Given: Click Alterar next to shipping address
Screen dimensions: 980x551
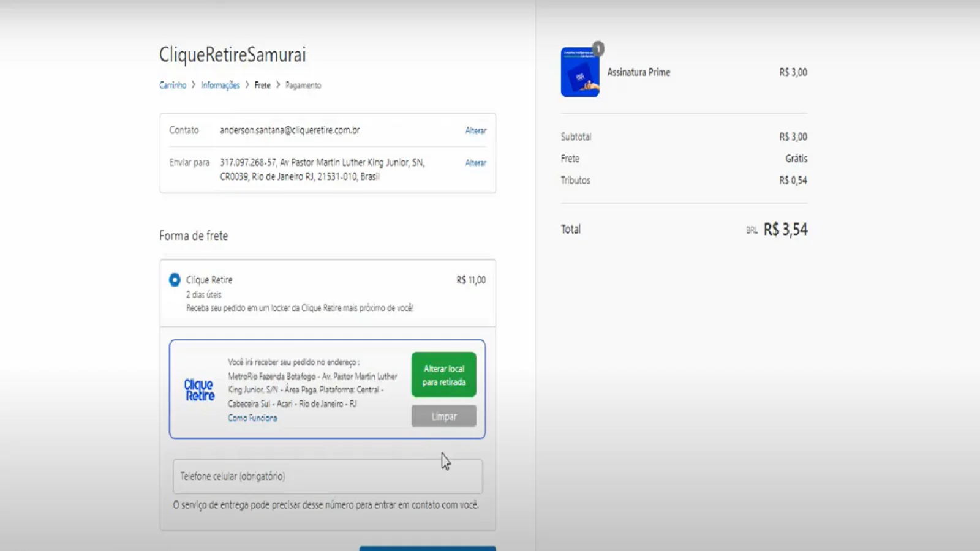Looking at the screenshot, I should (x=475, y=163).
